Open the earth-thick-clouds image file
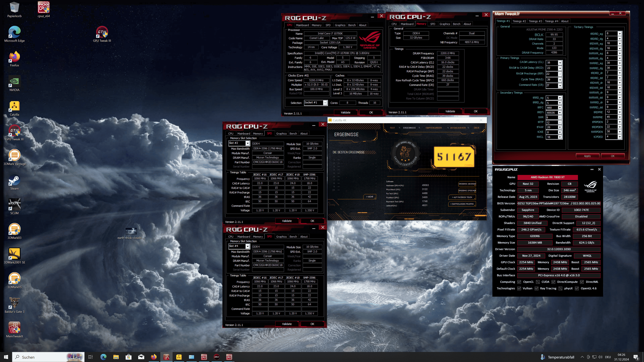Viewport: 644px width, 362px height. click(x=131, y=233)
